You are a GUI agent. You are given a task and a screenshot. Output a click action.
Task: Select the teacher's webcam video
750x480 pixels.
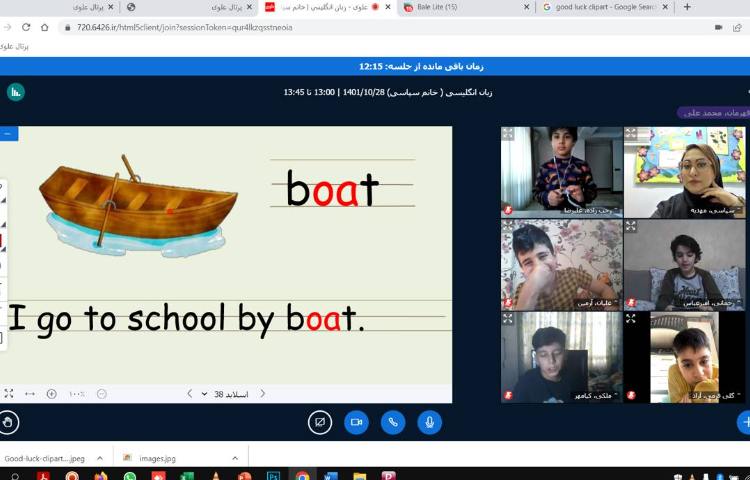click(684, 172)
